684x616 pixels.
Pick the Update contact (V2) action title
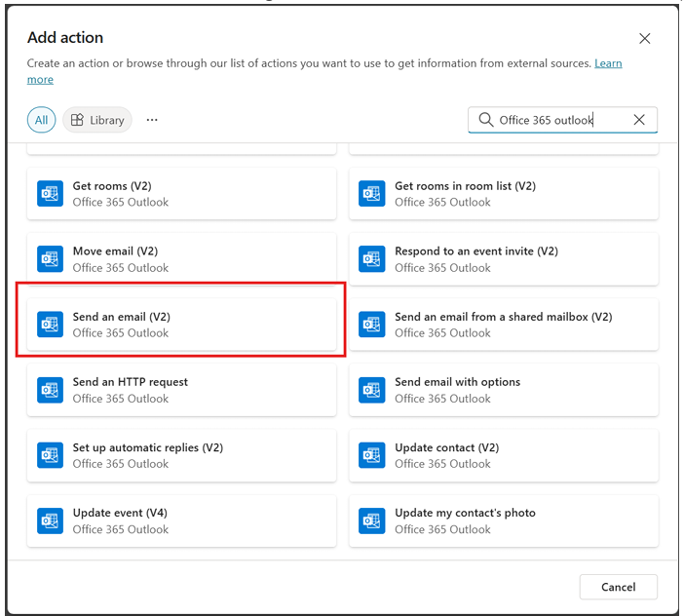pos(446,447)
